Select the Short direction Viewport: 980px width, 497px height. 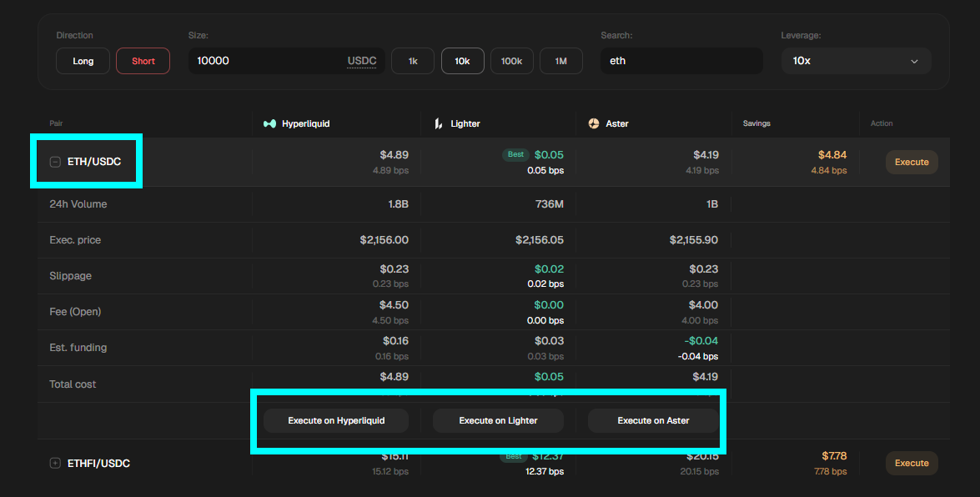143,61
